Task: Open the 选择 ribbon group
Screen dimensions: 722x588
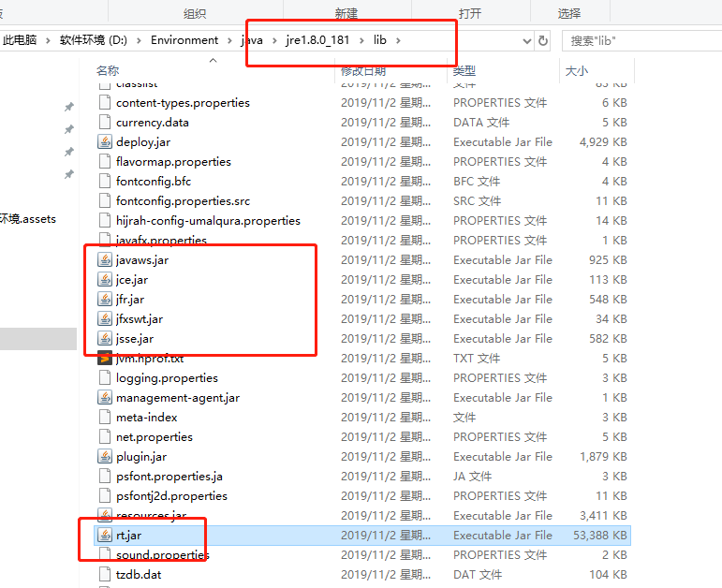Action: tap(569, 13)
